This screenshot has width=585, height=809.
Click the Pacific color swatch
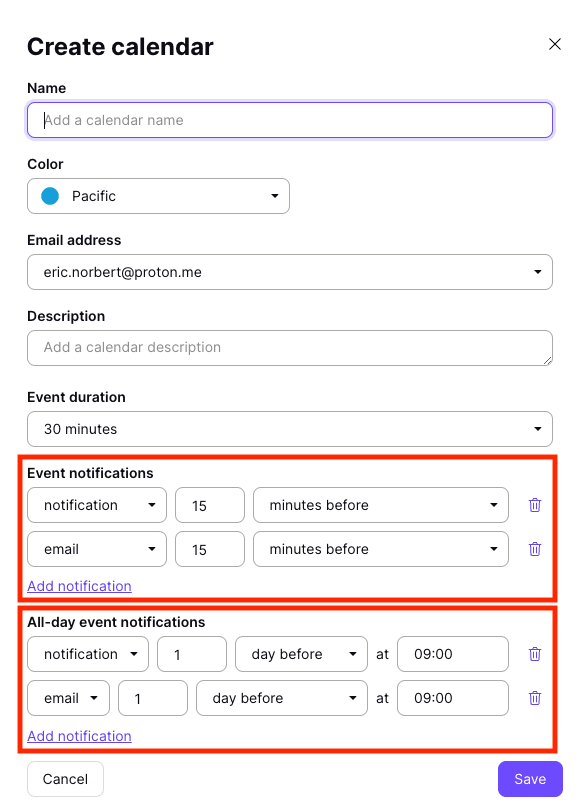49,196
